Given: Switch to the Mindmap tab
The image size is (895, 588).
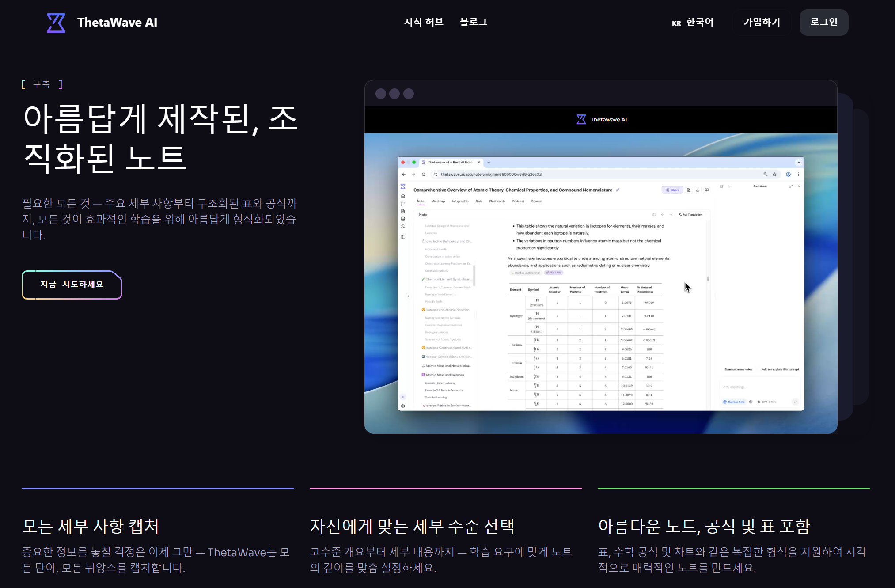Looking at the screenshot, I should (x=438, y=201).
